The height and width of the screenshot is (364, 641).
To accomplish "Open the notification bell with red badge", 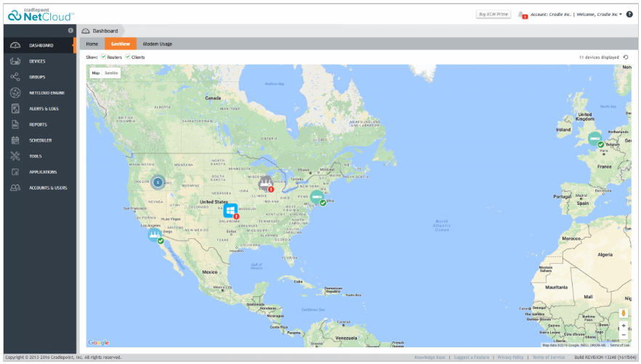I will 522,15.
